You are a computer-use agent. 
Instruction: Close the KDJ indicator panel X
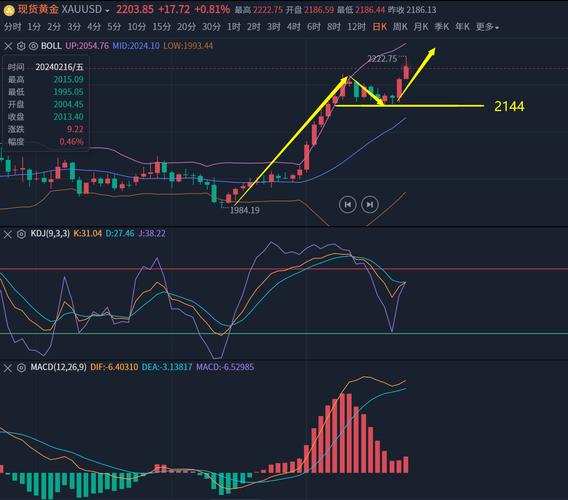(x=8, y=234)
